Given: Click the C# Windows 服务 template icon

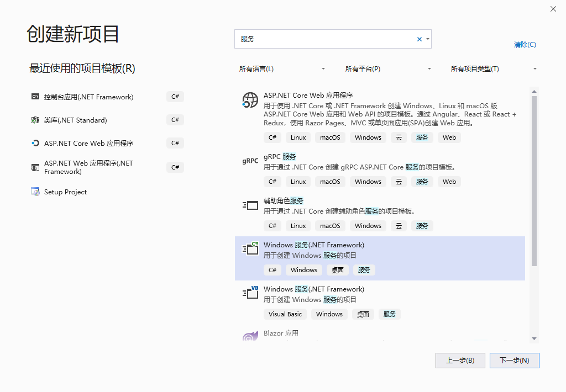Looking at the screenshot, I should point(250,248).
